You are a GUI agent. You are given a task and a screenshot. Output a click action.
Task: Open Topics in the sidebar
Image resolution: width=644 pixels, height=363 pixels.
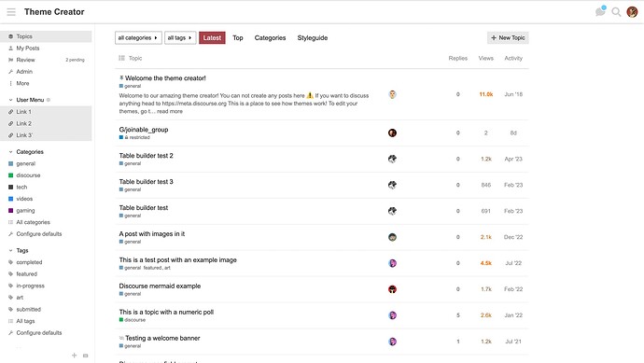click(x=46, y=36)
